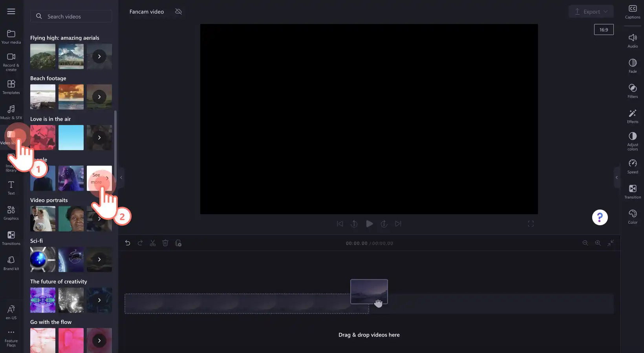Click the See more button
Image resolution: width=644 pixels, height=353 pixels.
[x=99, y=178]
